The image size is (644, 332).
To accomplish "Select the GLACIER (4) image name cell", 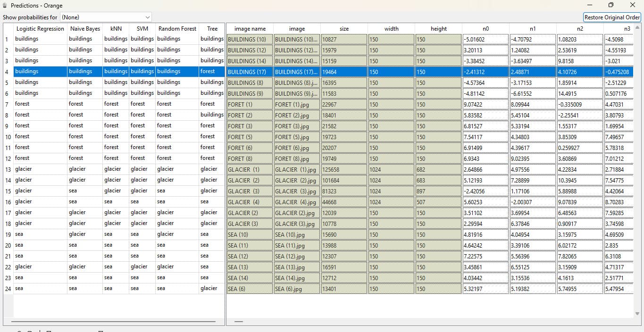I will pos(250,202).
